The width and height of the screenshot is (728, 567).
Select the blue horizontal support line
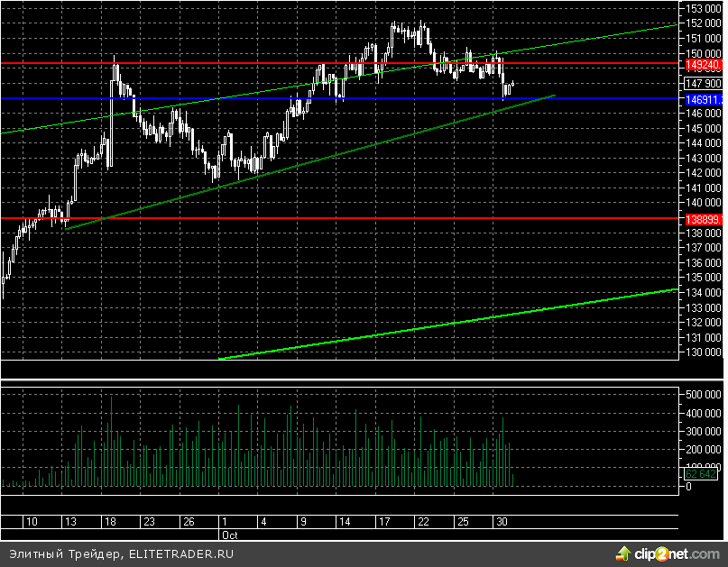[x=271, y=97]
